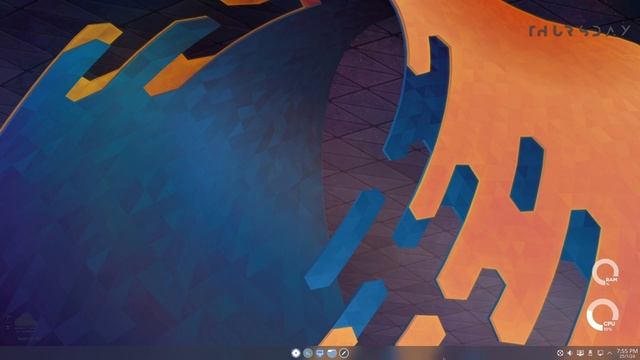Click the RAM usage ring widget
640x360 pixels.
[606, 272]
